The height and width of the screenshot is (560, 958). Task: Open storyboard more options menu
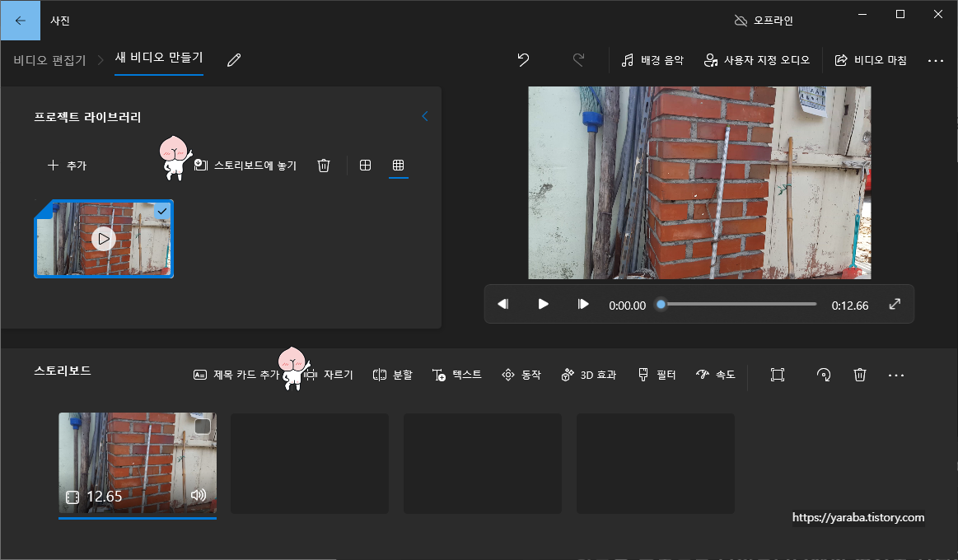click(895, 376)
